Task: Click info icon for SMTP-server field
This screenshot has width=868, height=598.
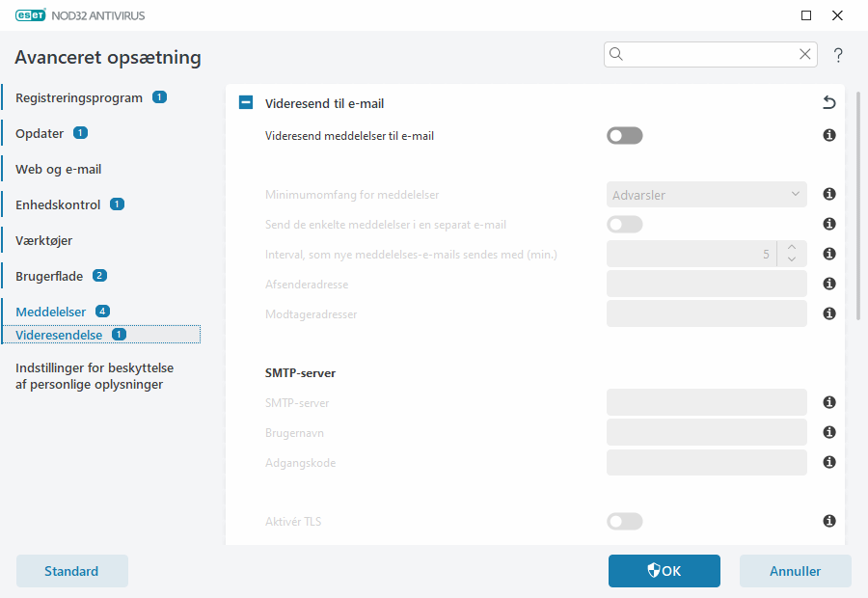Action: 828,402
